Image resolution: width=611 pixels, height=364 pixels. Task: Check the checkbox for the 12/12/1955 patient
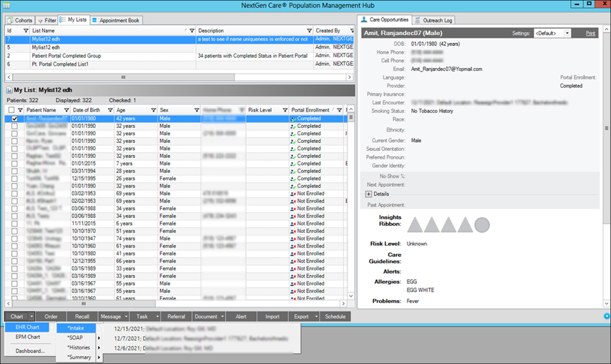pos(15,261)
